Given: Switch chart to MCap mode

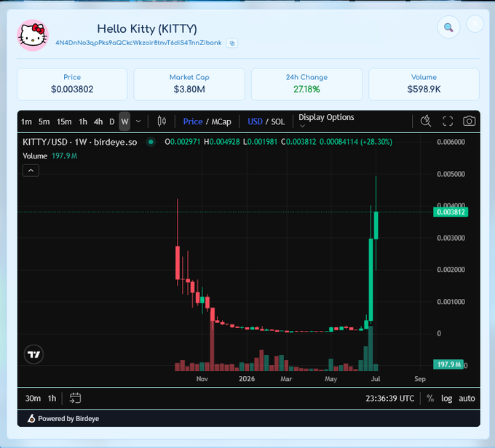Looking at the screenshot, I should (221, 121).
